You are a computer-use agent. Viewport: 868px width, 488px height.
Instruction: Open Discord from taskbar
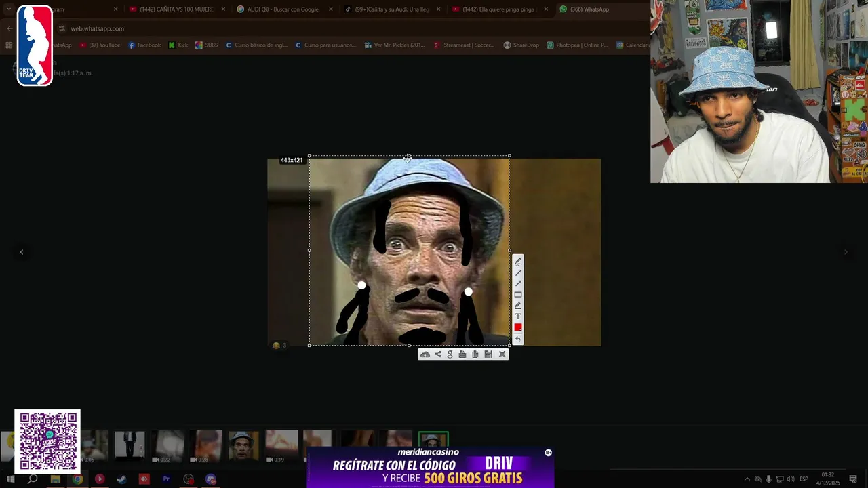pos(210,479)
